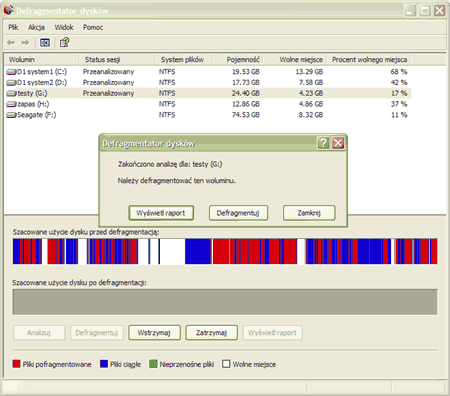Click the 11 % free percentage cell
This screenshot has height=396, width=450.
[x=399, y=115]
